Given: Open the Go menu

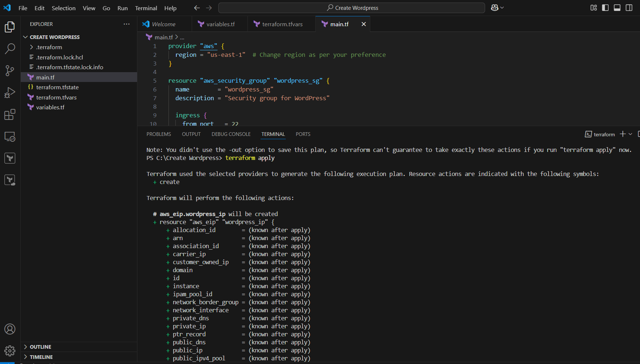Looking at the screenshot, I should [106, 8].
